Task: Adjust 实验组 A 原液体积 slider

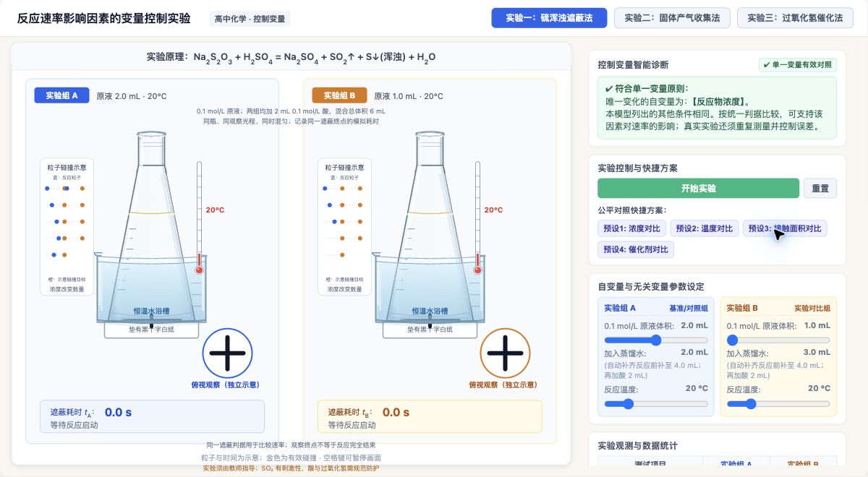Action: click(x=656, y=340)
